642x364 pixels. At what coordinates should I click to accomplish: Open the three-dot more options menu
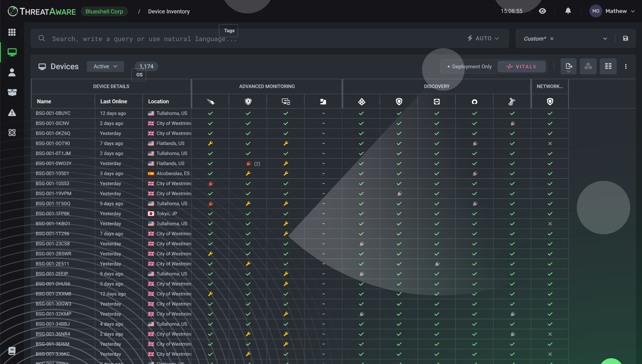pos(626,66)
